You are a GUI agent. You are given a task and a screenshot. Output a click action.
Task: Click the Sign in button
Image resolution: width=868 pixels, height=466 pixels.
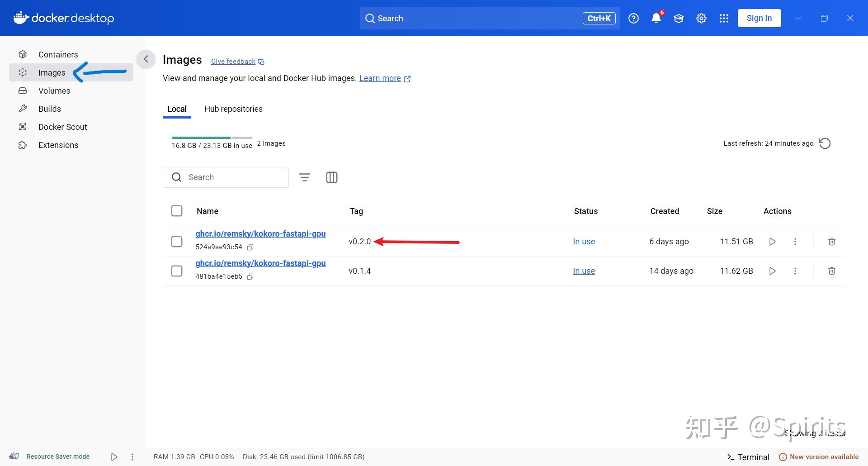759,18
